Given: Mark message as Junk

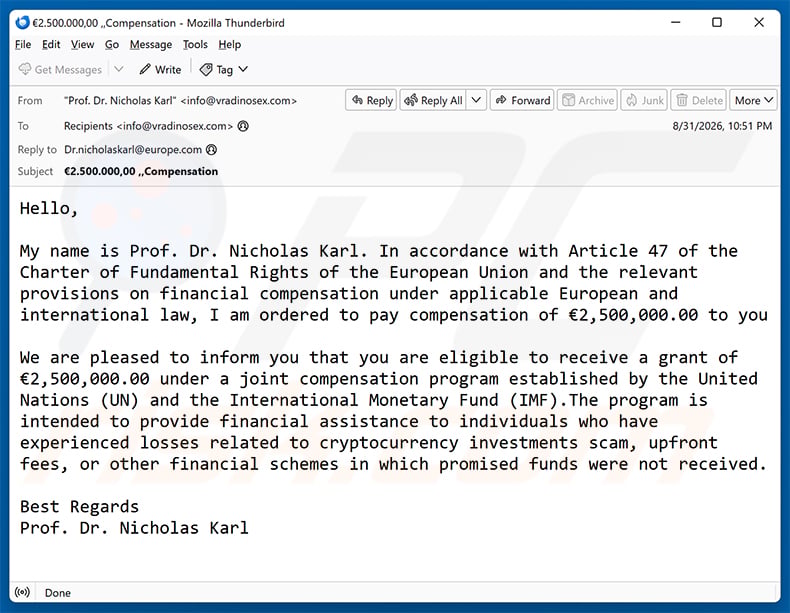Looking at the screenshot, I should click(x=644, y=100).
